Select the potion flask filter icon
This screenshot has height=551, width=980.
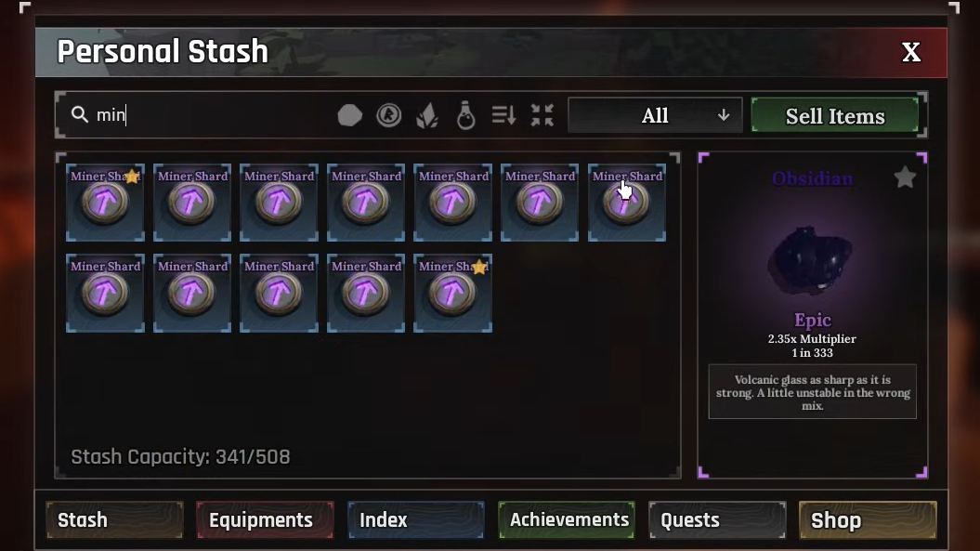pyautogui.click(x=465, y=115)
